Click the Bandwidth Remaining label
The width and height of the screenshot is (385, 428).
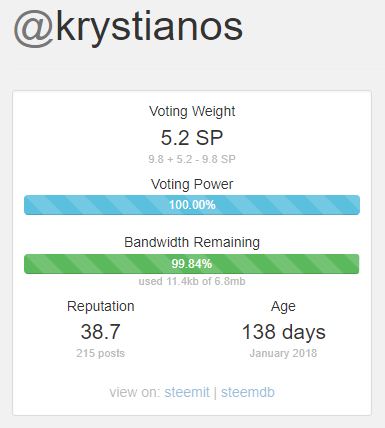pos(192,242)
